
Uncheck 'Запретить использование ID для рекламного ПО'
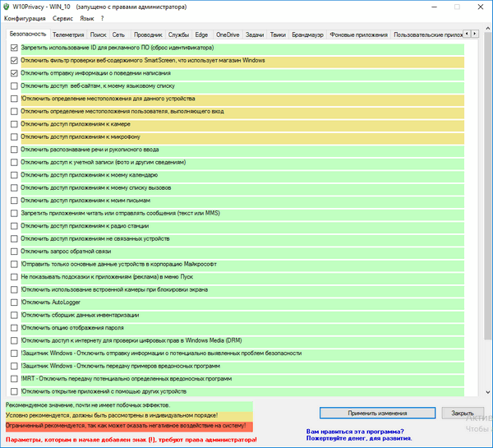[14, 48]
